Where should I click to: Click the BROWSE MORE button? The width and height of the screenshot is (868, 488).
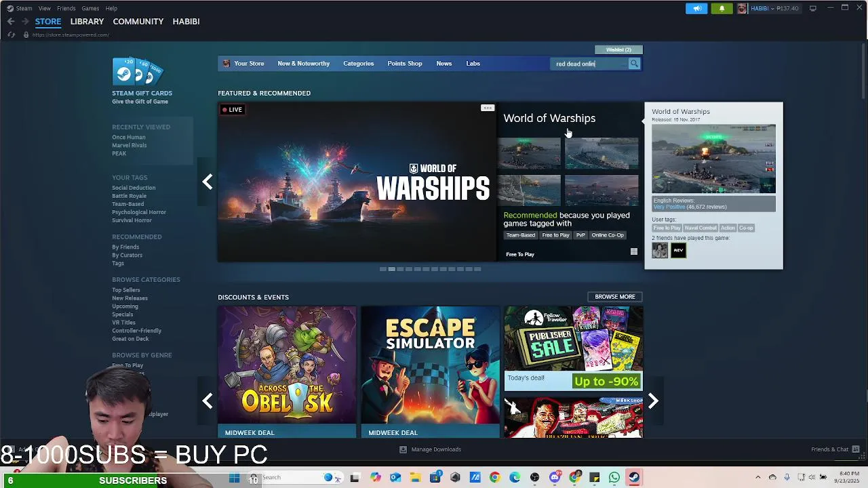tap(615, 297)
